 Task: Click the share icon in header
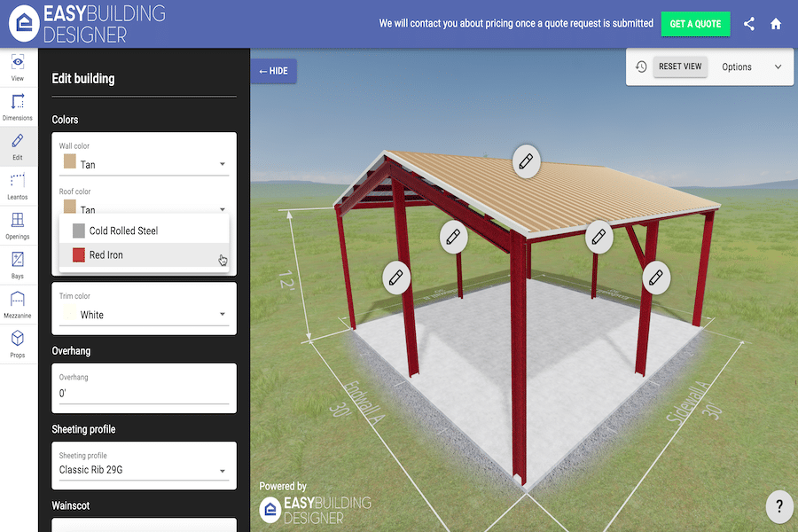(748, 24)
